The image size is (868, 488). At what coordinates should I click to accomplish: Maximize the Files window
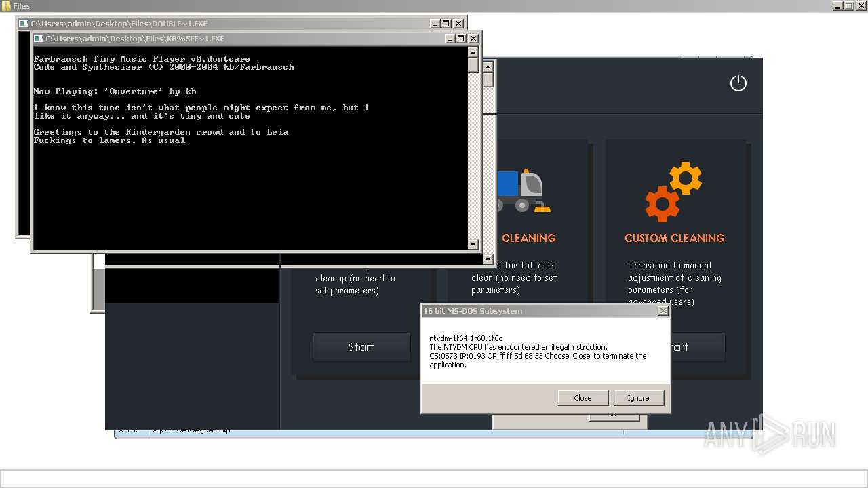point(849,6)
